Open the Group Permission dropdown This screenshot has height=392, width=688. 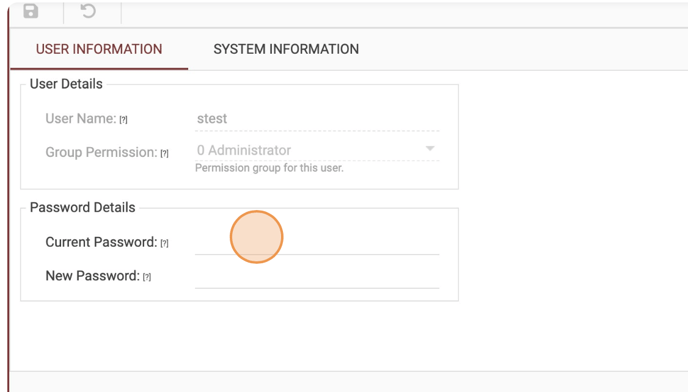pyautogui.click(x=317, y=150)
